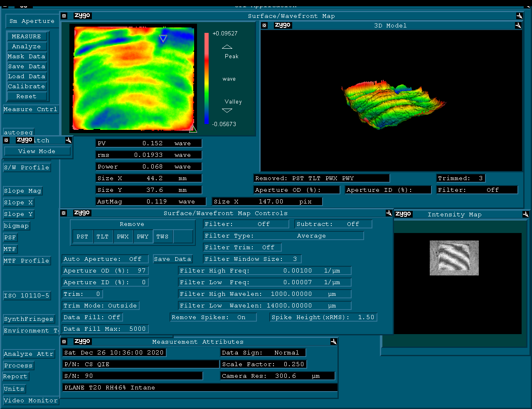Click the pin icon of Intensity Map window
The height and width of the screenshot is (409, 532).
[x=525, y=214]
